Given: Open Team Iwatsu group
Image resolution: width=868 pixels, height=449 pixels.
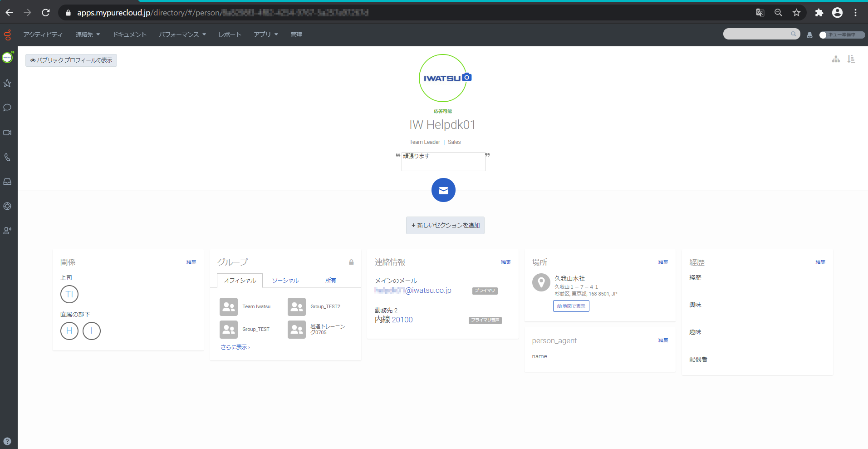Looking at the screenshot, I should click(x=245, y=307).
